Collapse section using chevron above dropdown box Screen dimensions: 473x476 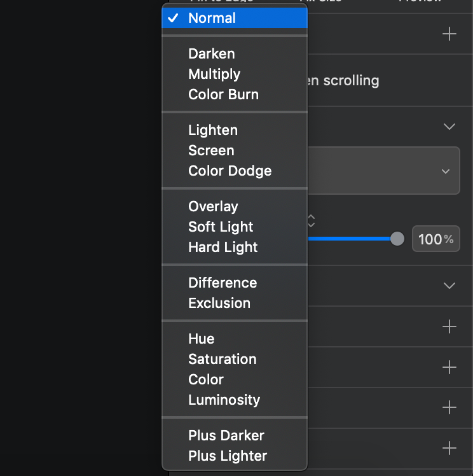[x=449, y=127]
